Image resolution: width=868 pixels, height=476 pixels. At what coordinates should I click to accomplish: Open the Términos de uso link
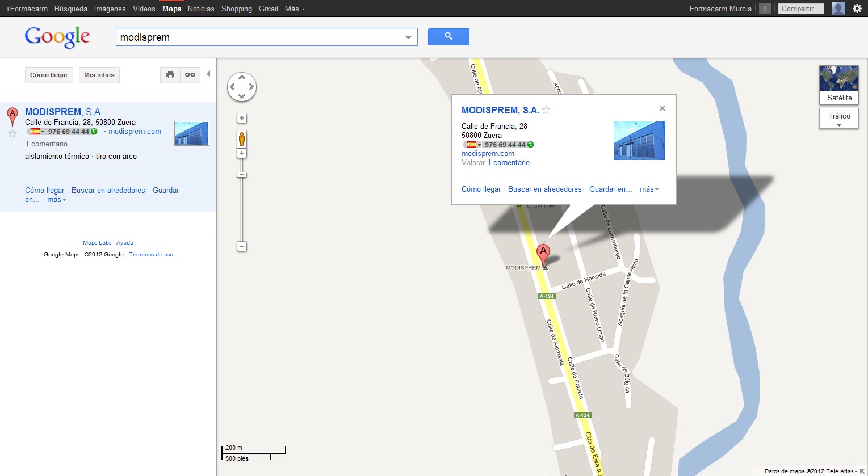(x=151, y=255)
